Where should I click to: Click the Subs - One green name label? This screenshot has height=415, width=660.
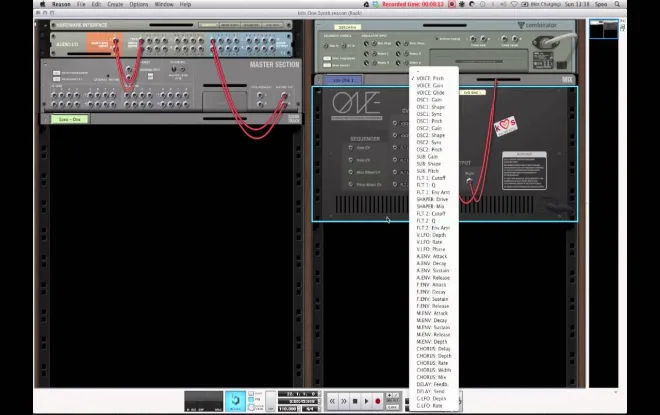(69, 120)
